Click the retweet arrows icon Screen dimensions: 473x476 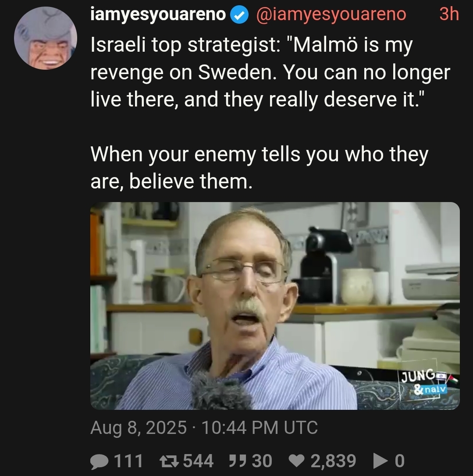pyautogui.click(x=170, y=461)
